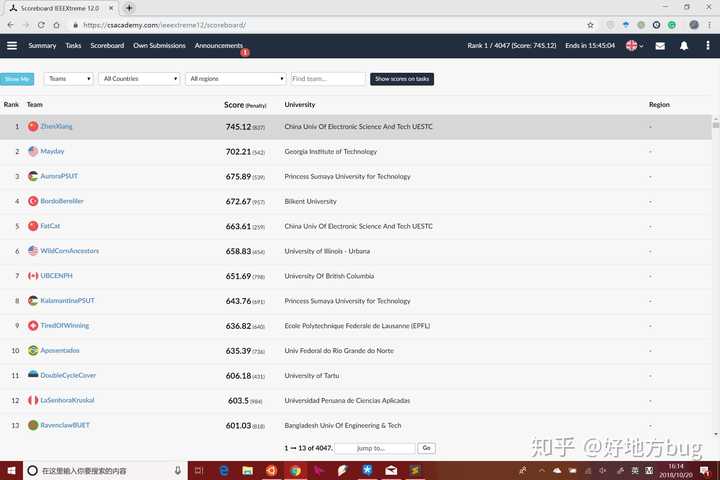
Task: Open Task View in the taskbar
Action: (x=199, y=470)
